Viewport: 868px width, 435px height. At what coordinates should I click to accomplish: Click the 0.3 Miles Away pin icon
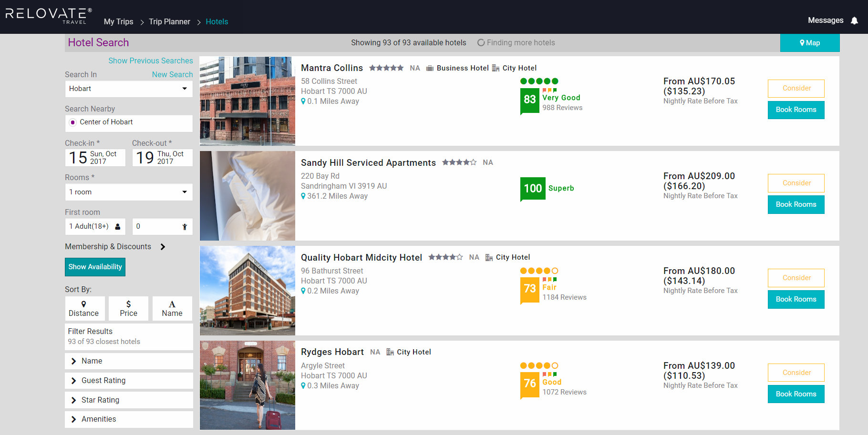pyautogui.click(x=303, y=386)
